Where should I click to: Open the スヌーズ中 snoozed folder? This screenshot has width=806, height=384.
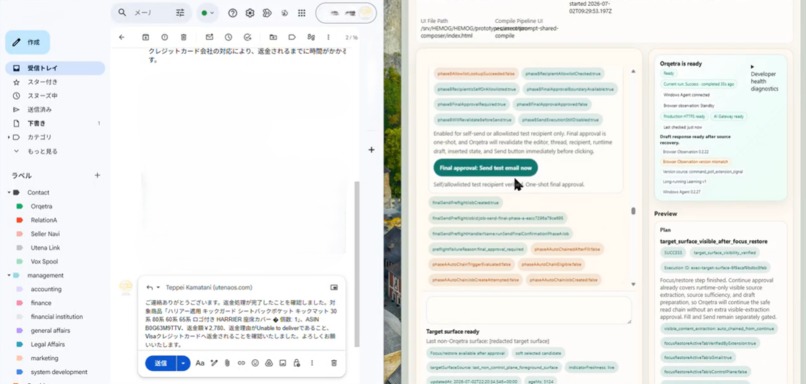(x=55, y=96)
